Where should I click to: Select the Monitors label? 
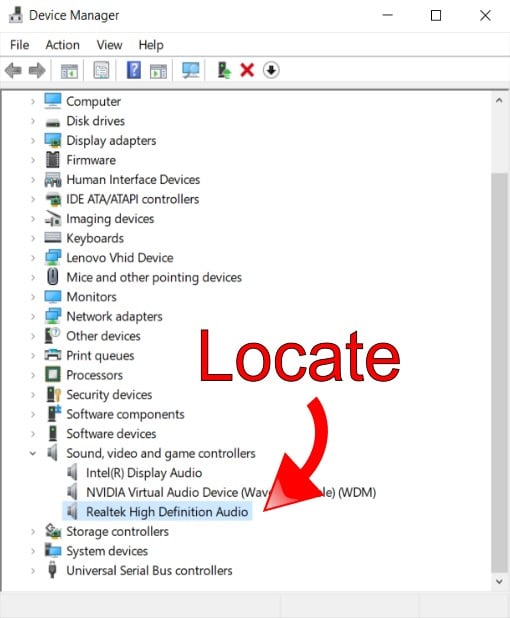(91, 297)
